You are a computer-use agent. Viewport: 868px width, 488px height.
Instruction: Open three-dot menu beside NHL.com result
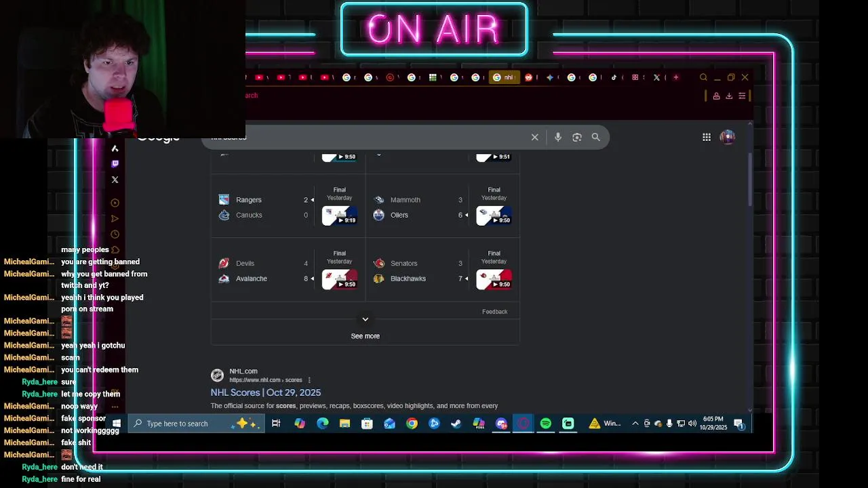pyautogui.click(x=309, y=380)
